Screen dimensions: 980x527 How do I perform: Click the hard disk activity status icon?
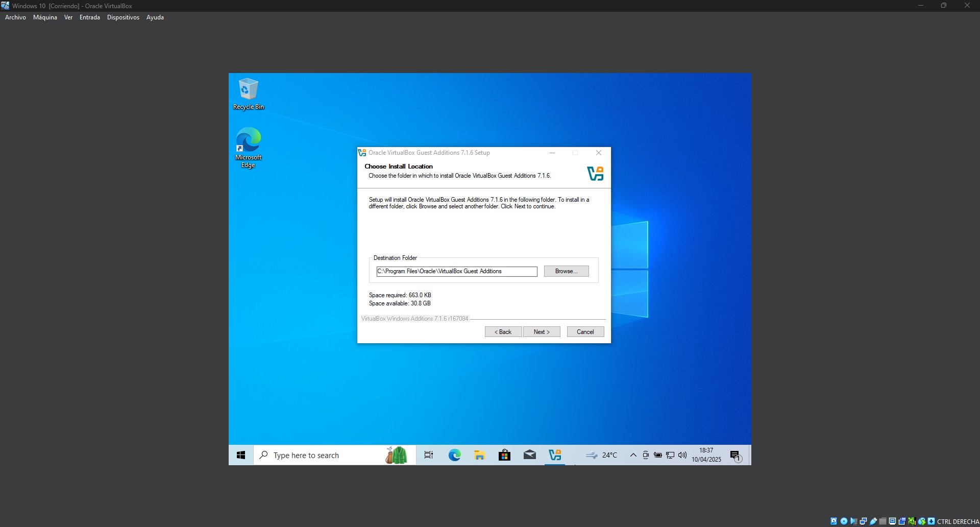point(834,521)
